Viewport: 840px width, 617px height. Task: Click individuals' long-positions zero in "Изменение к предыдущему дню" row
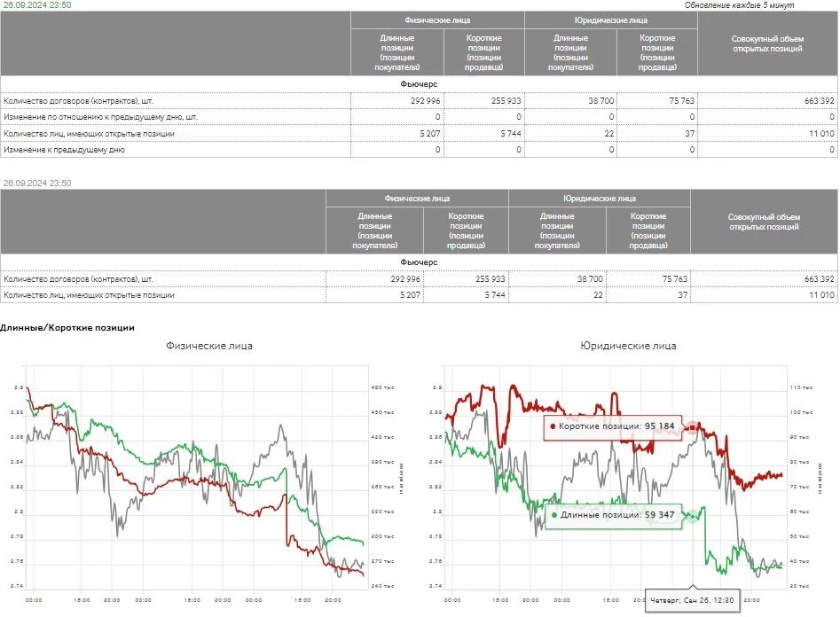pos(437,150)
